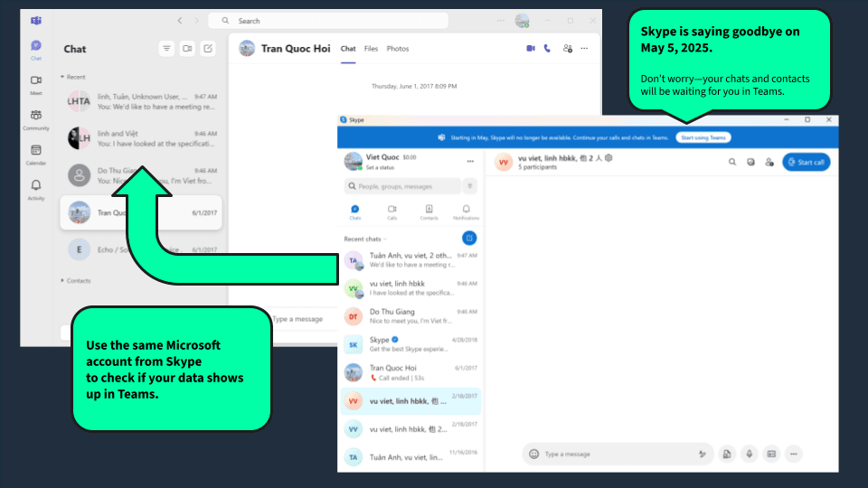Open Tuấn Anh, vu viet, 2 others Skype chat
Image resolution: width=868 pixels, height=488 pixels.
(x=410, y=260)
